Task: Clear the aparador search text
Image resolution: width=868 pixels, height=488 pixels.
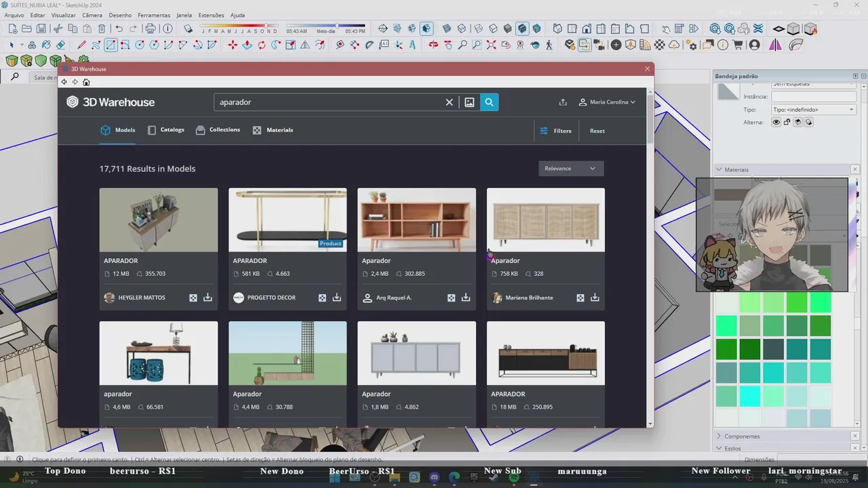Action: pos(449,102)
